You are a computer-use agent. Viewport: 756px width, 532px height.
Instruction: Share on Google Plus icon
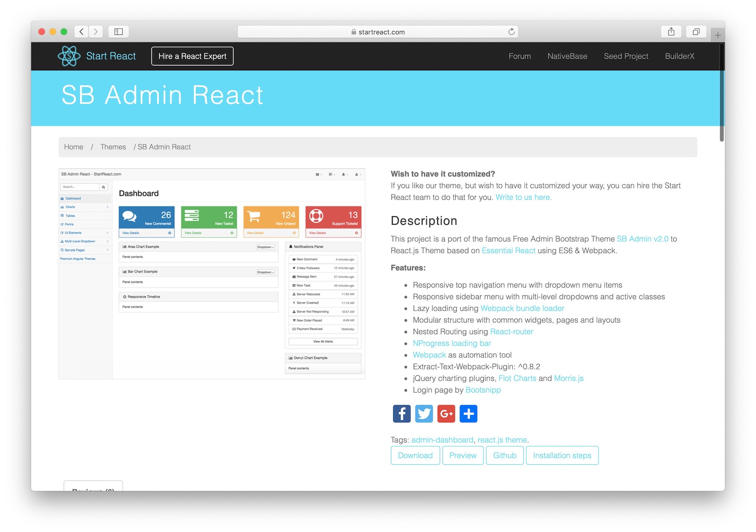click(x=446, y=414)
